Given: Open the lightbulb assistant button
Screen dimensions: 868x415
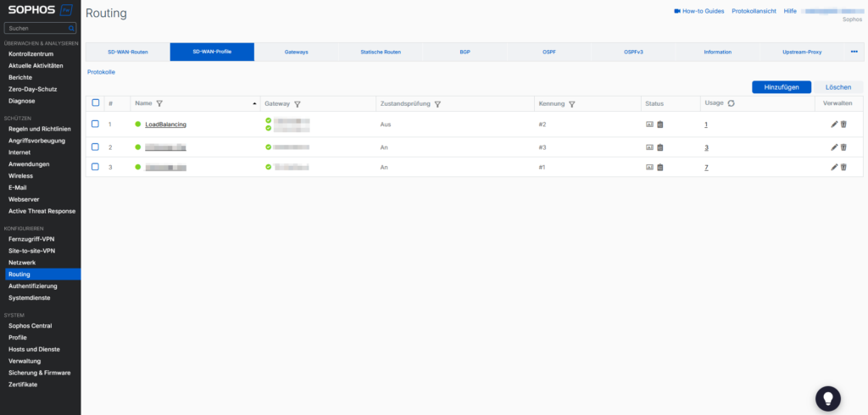Looking at the screenshot, I should (827, 397).
